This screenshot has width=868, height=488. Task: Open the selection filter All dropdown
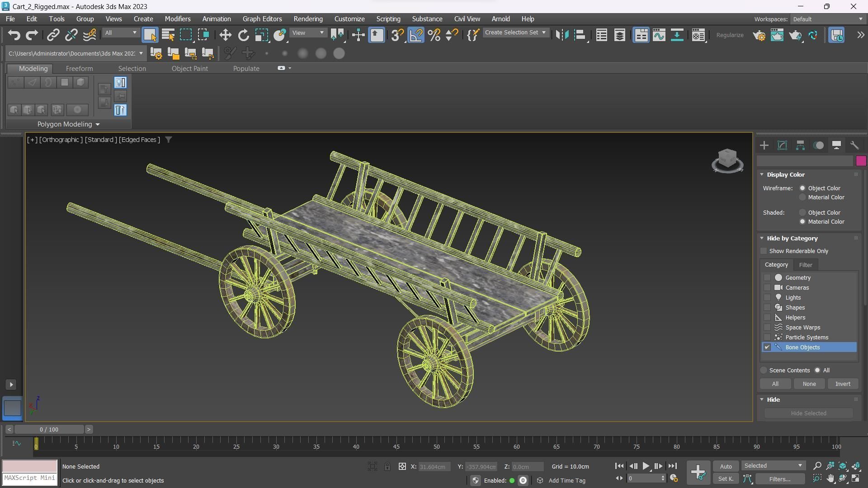120,33
